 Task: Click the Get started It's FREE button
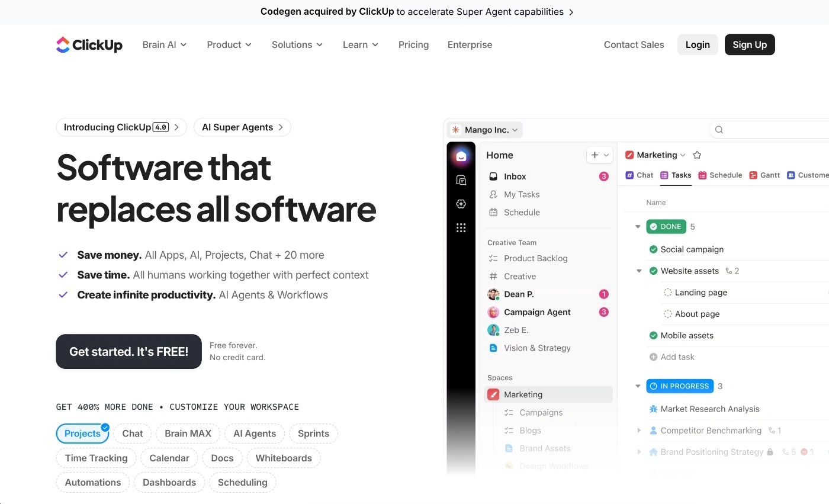[x=128, y=351]
